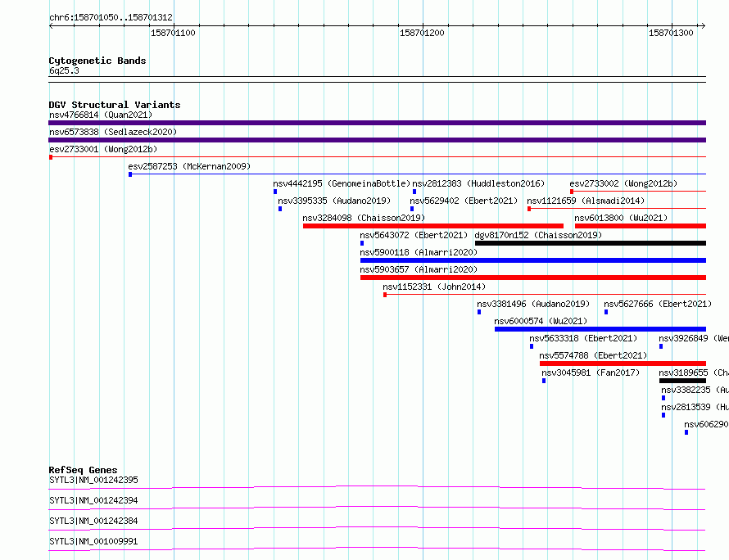Click blue marker under nsv3395335 (Audano2019)
The image size is (729, 560).
point(280,209)
